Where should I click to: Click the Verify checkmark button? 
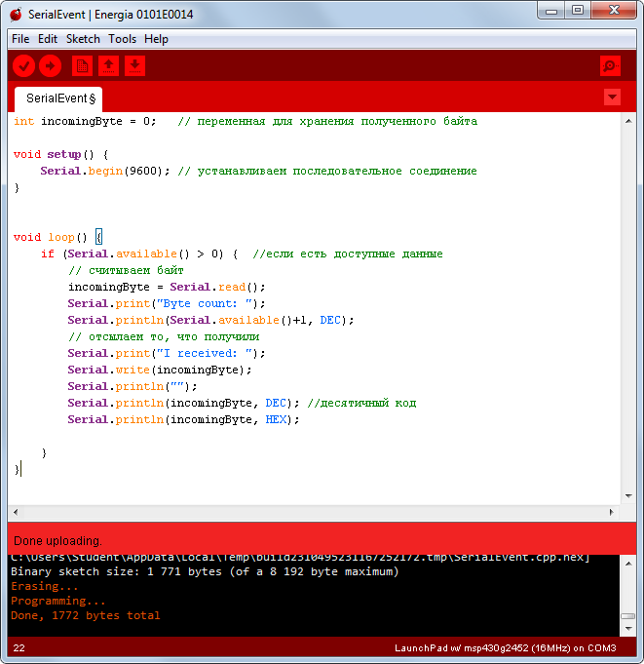pos(23,66)
